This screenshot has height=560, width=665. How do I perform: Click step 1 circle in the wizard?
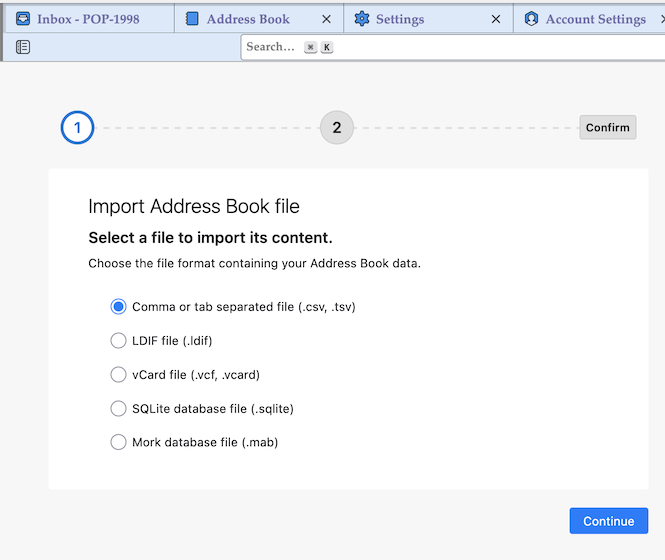coord(77,128)
